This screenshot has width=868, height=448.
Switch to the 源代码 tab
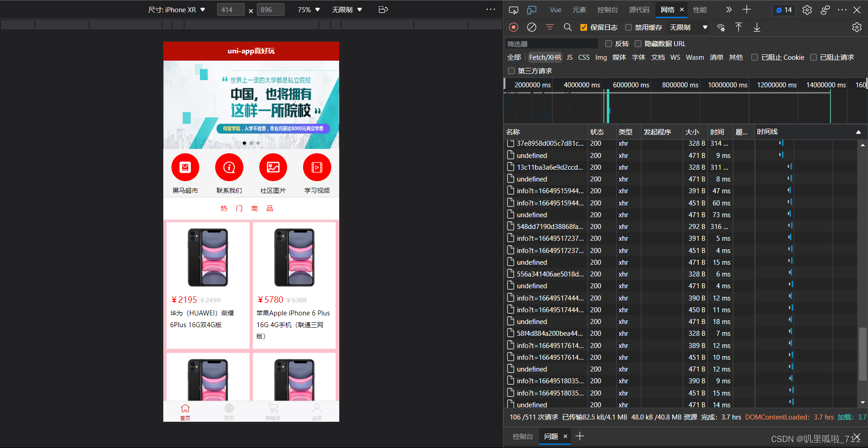click(639, 10)
